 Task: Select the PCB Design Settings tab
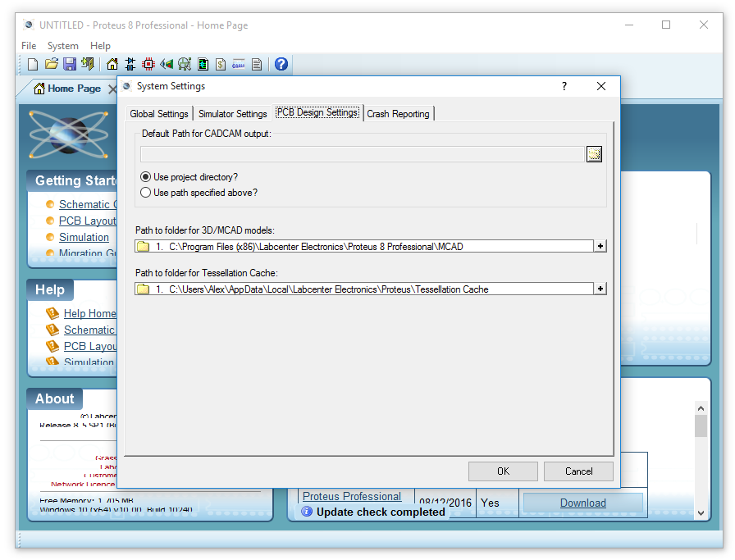pyautogui.click(x=317, y=112)
